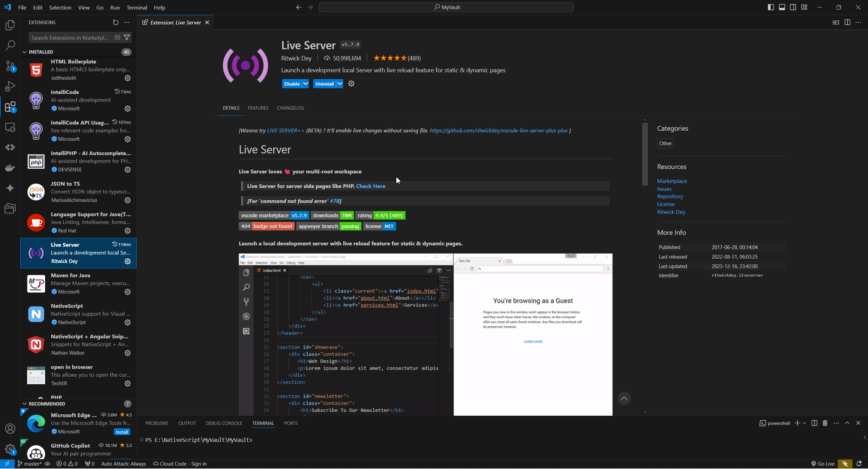
Task: Open the Terminal menu
Action: (137, 7)
